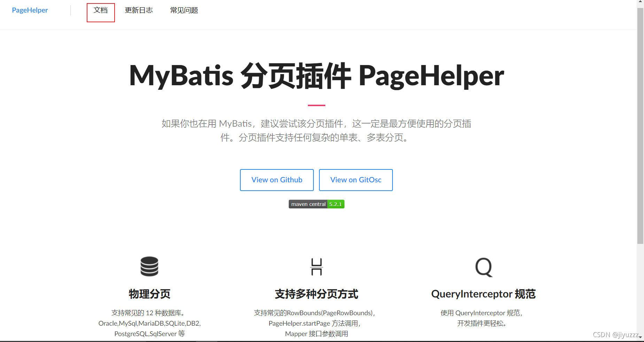Click the database icon above 物理分页
Screen dimensions: 644x342
pyautogui.click(x=149, y=267)
